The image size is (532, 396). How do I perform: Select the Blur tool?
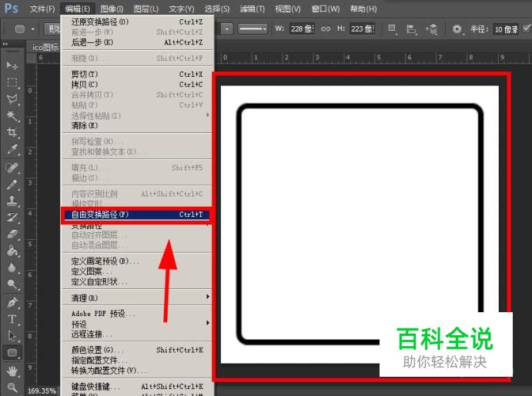pyautogui.click(x=12, y=268)
